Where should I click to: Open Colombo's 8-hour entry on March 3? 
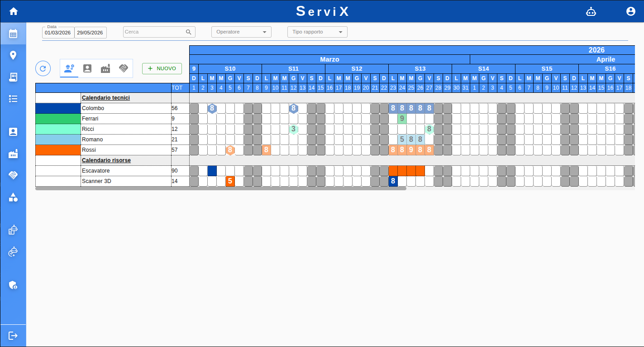[x=212, y=108]
